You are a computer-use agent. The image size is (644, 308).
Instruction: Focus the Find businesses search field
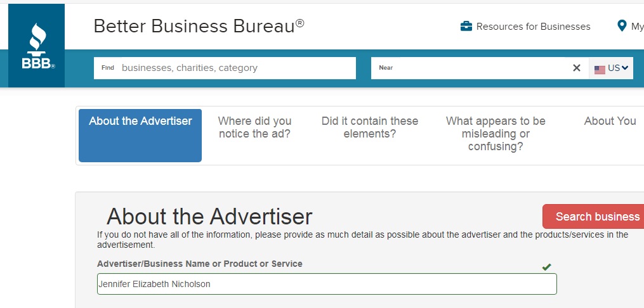[x=225, y=68]
